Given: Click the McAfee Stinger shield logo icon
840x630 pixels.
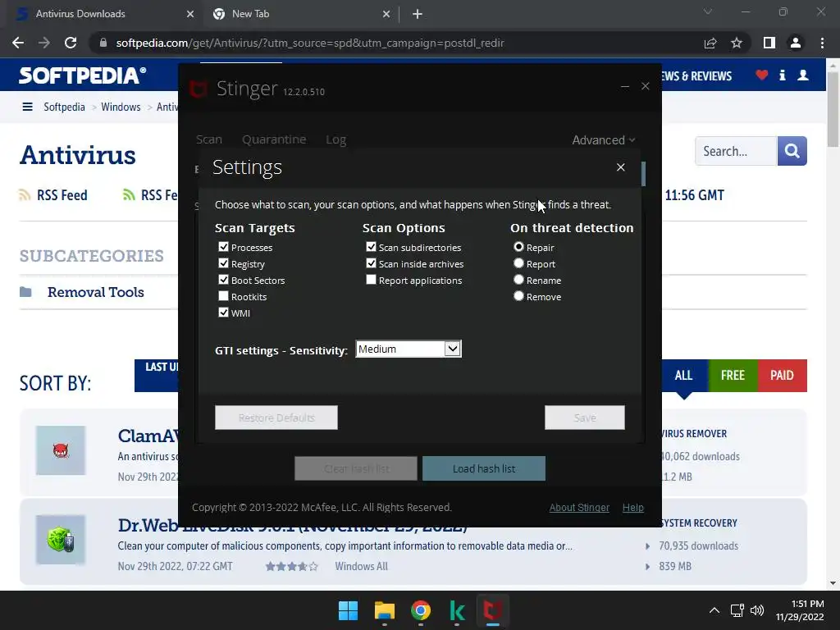Looking at the screenshot, I should coord(199,89).
